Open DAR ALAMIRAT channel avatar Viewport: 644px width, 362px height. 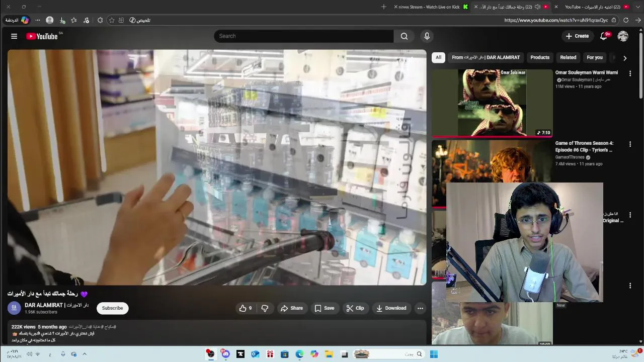coord(14,308)
